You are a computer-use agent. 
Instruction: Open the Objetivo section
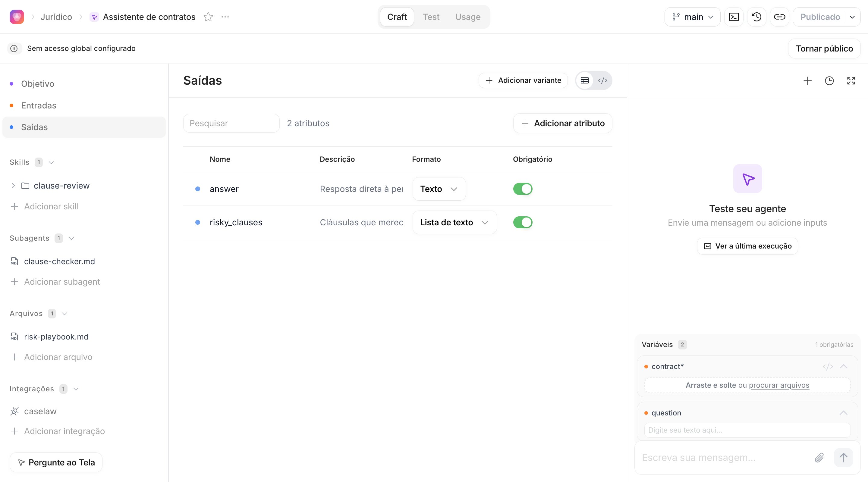click(x=84, y=84)
